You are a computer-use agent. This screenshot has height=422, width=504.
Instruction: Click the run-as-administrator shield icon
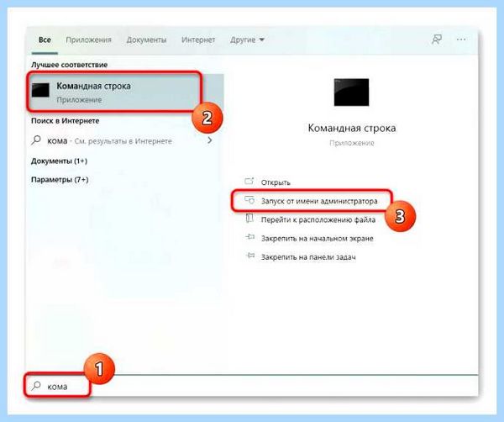click(249, 200)
